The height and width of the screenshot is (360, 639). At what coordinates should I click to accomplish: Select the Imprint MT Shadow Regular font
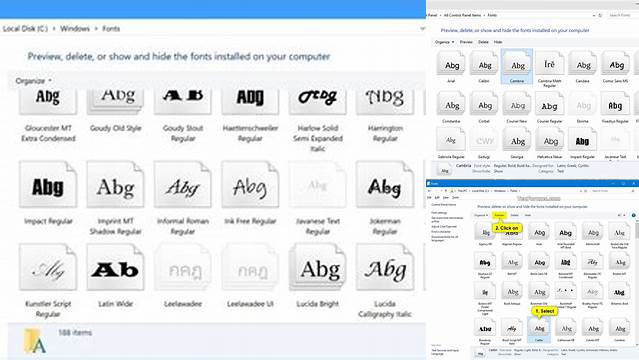point(115,185)
